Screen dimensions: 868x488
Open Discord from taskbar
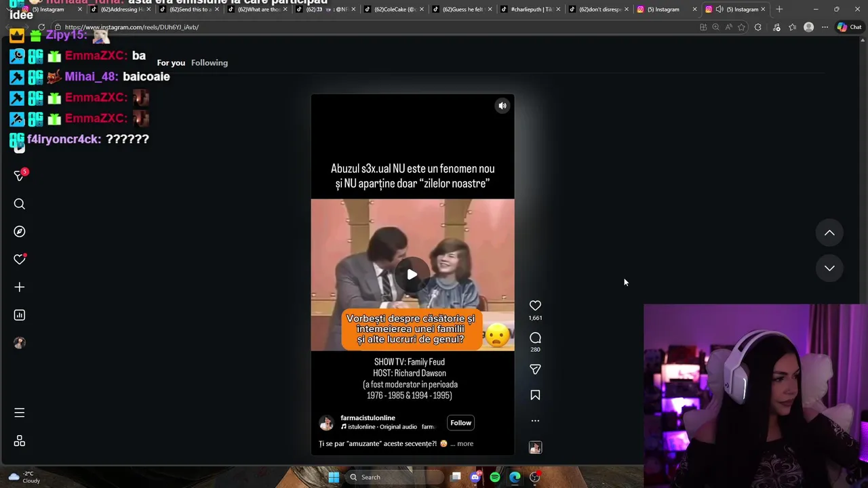(475, 477)
